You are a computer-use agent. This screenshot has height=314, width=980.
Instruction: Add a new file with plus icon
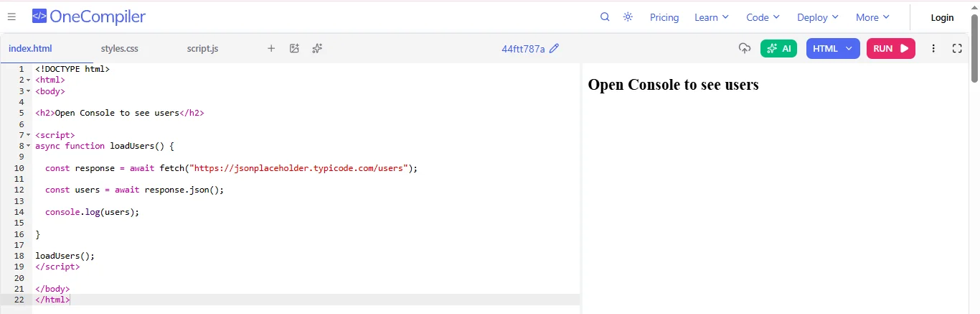point(271,49)
